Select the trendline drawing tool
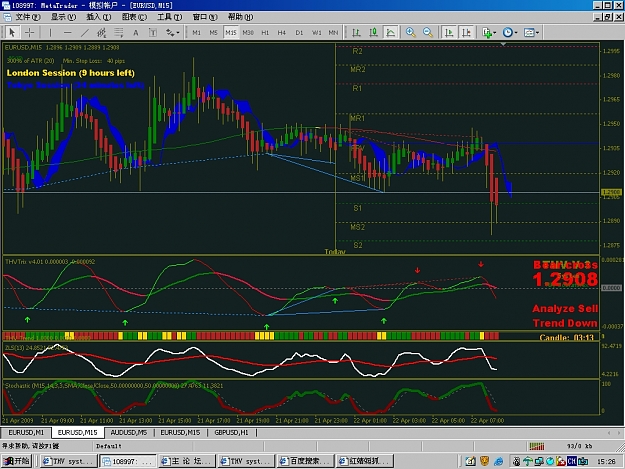The image size is (625, 469). (x=85, y=32)
